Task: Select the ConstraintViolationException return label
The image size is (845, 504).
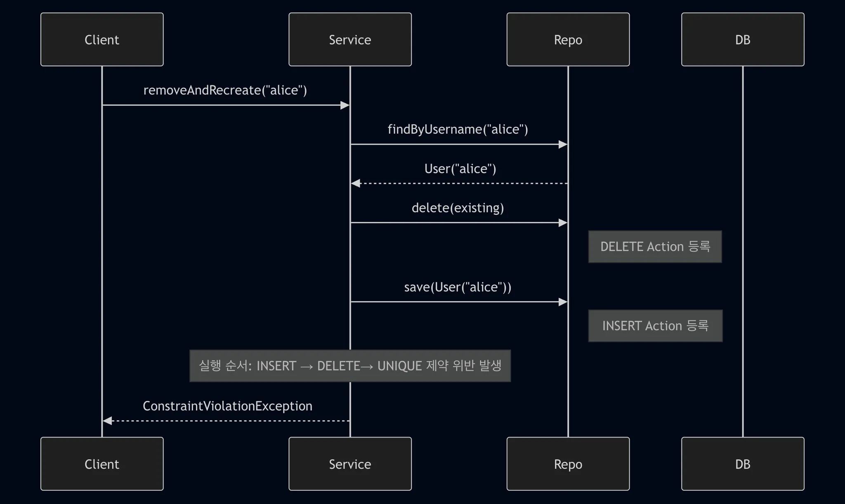Action: point(227,406)
